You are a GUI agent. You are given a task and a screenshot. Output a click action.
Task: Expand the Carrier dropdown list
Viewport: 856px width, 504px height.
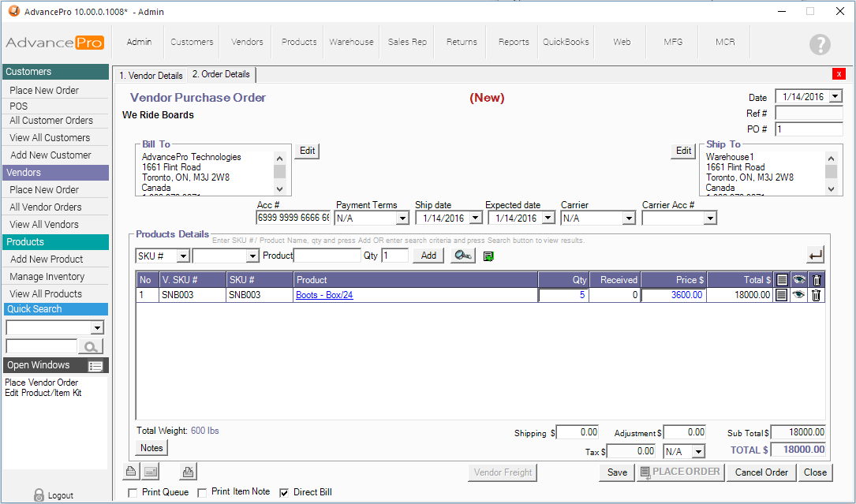pyautogui.click(x=628, y=218)
